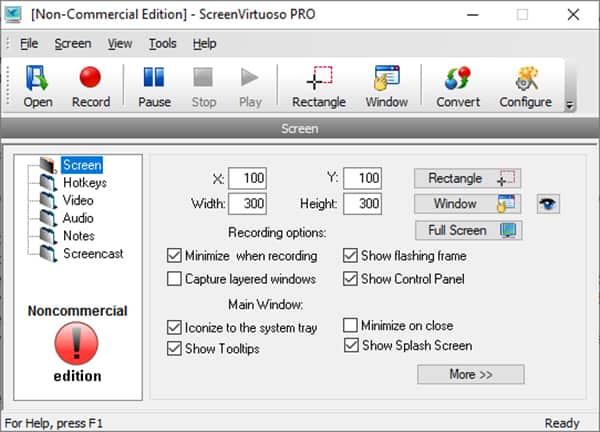
Task: Click the Open toolbar icon
Action: pos(38,87)
